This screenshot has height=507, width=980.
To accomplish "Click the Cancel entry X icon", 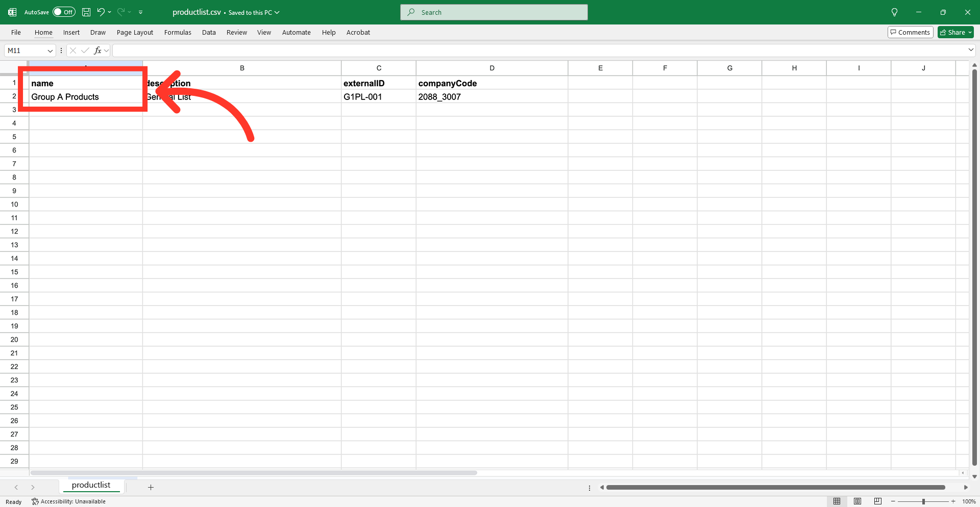I will (x=73, y=50).
